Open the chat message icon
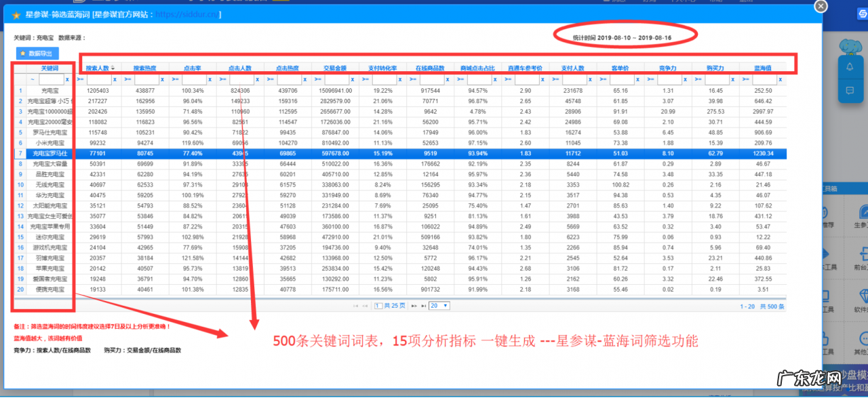The image size is (868, 398). pyautogui.click(x=850, y=90)
